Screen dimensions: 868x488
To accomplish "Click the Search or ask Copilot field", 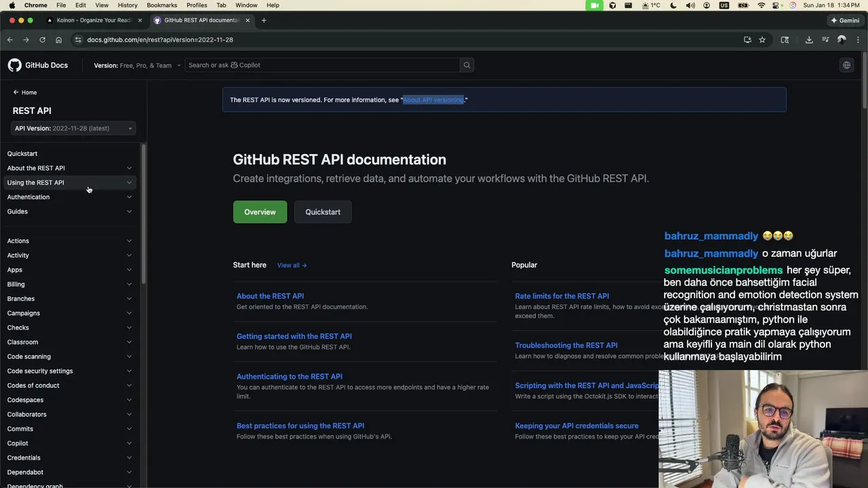I will point(323,65).
